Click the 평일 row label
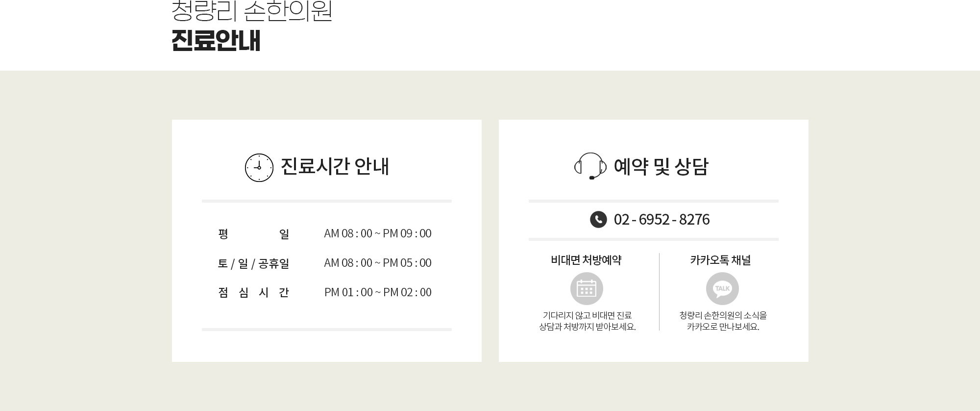 click(254, 234)
